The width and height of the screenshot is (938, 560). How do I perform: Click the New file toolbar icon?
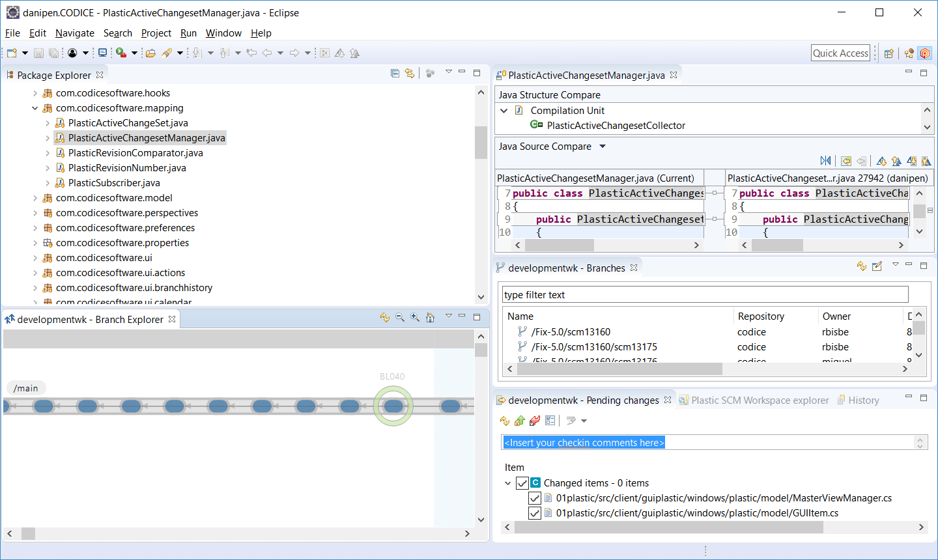click(x=12, y=53)
